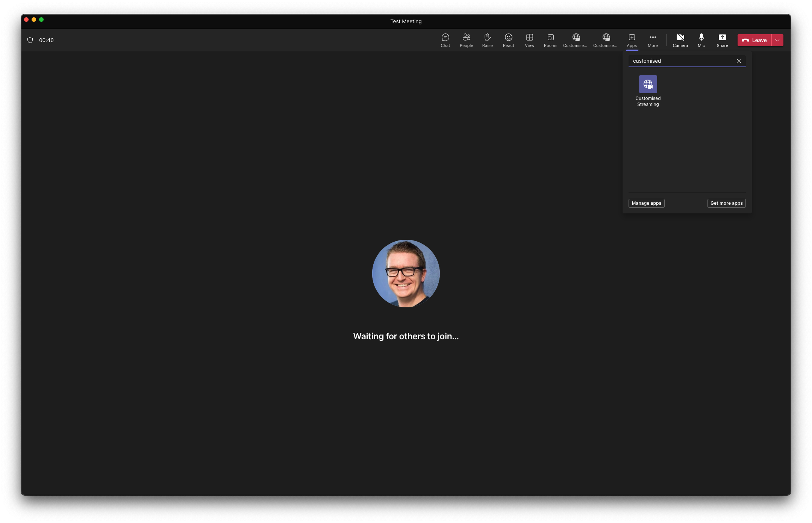Open the Chat panel

[445, 40]
